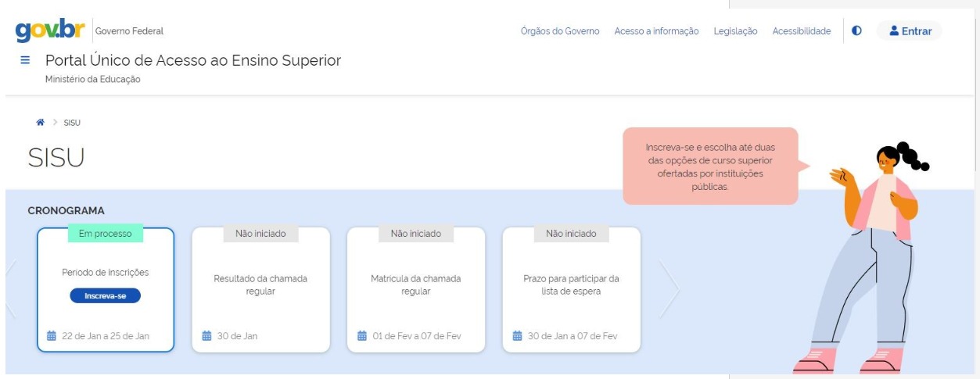Select Matrícula da chamada regular card

click(415, 289)
